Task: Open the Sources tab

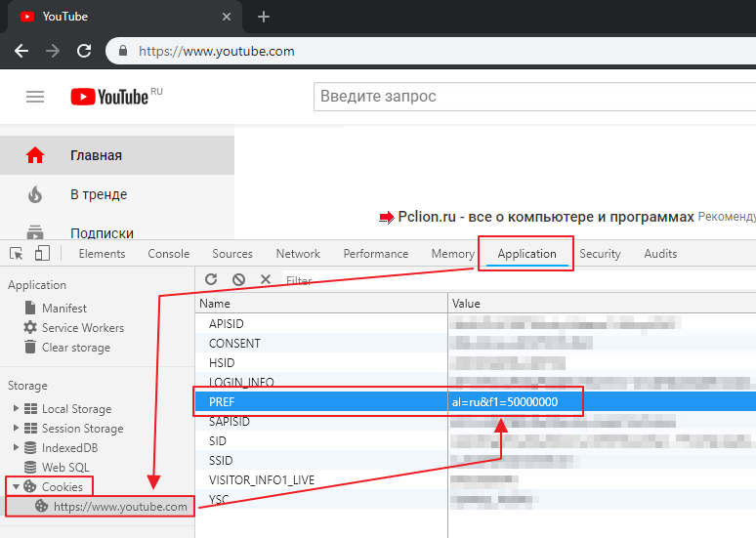Action: (232, 254)
